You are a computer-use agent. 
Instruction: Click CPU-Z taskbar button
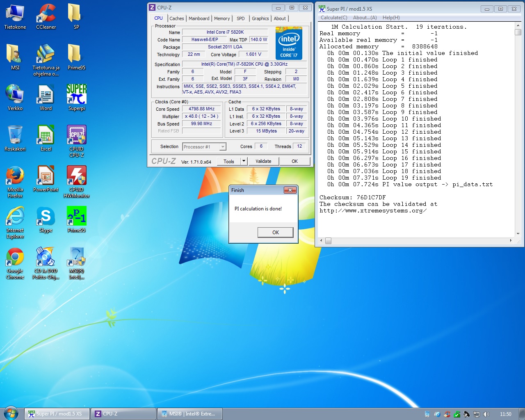[123, 414]
